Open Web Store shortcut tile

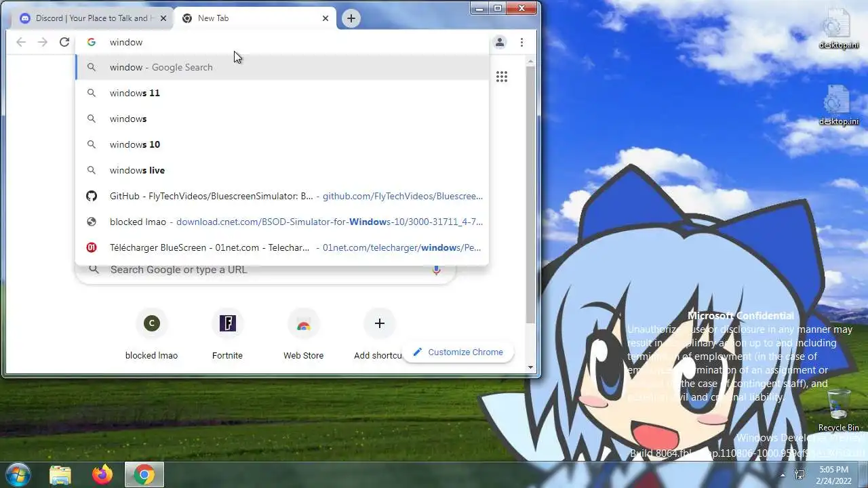click(x=303, y=333)
